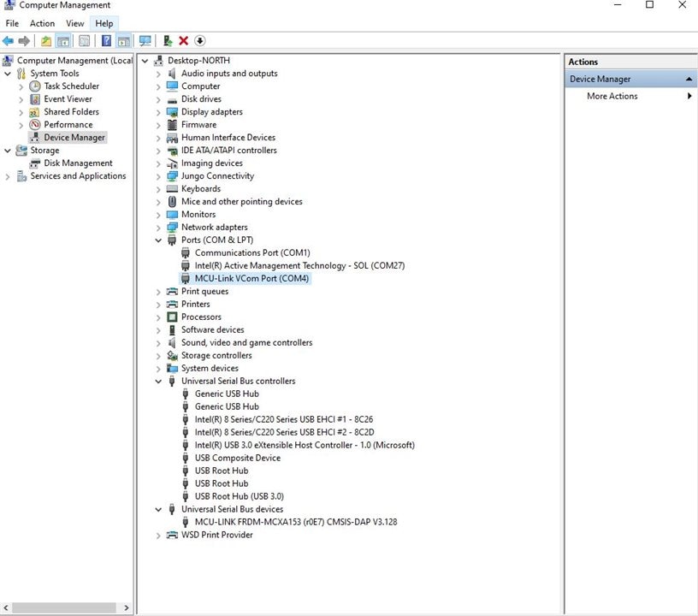Open the More Actions submenu
Screen dimensions: 698x616
632,96
